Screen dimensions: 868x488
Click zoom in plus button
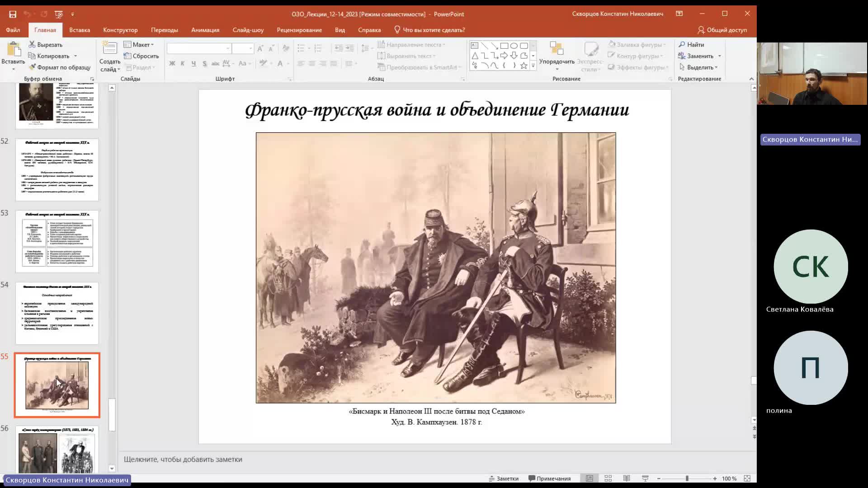click(715, 479)
